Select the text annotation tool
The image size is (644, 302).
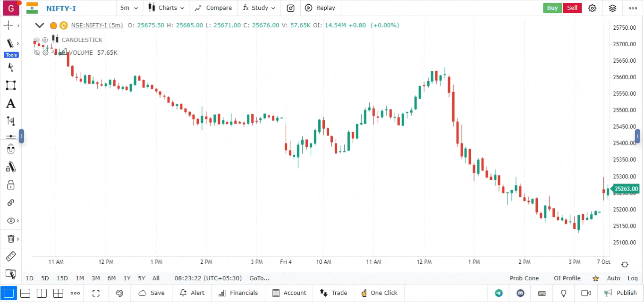[x=10, y=103]
